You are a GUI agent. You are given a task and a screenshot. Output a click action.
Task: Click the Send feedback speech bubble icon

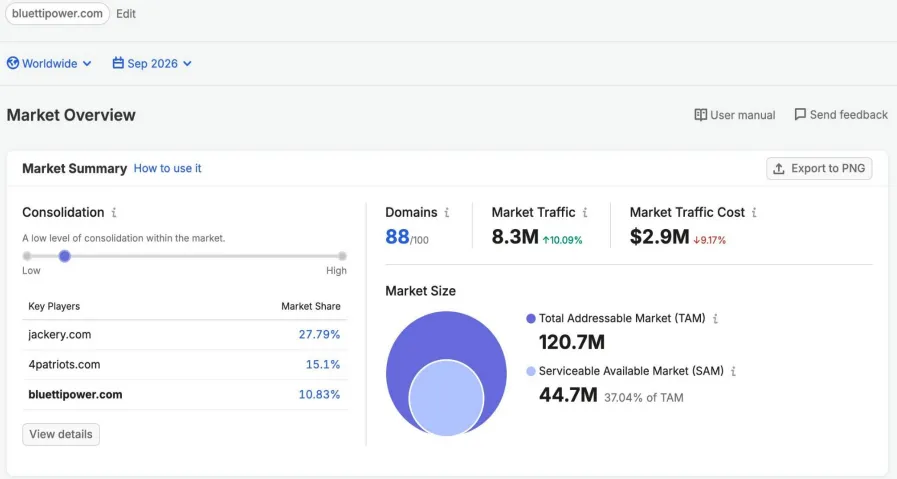tap(800, 114)
